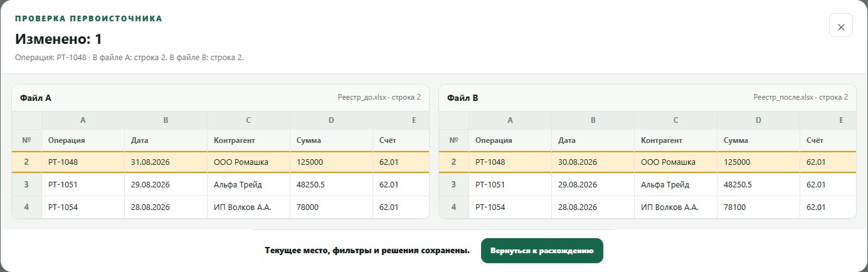Click sum 78000 in Файл A

coord(331,207)
